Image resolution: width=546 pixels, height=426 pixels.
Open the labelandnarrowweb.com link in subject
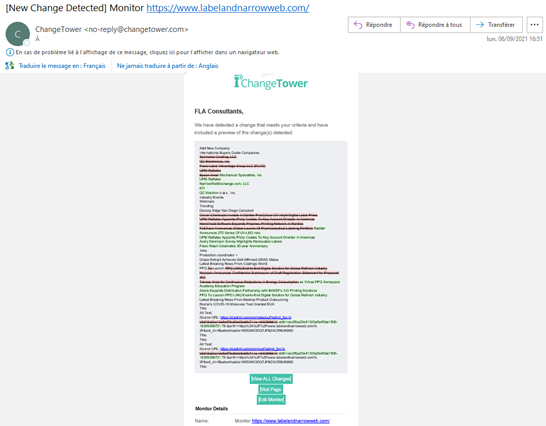pos(227,8)
